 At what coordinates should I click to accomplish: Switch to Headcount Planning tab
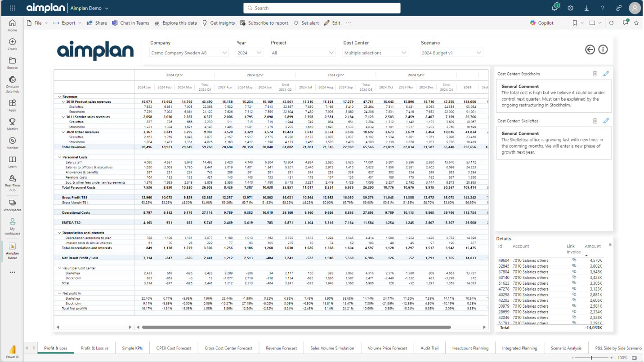[470, 348]
